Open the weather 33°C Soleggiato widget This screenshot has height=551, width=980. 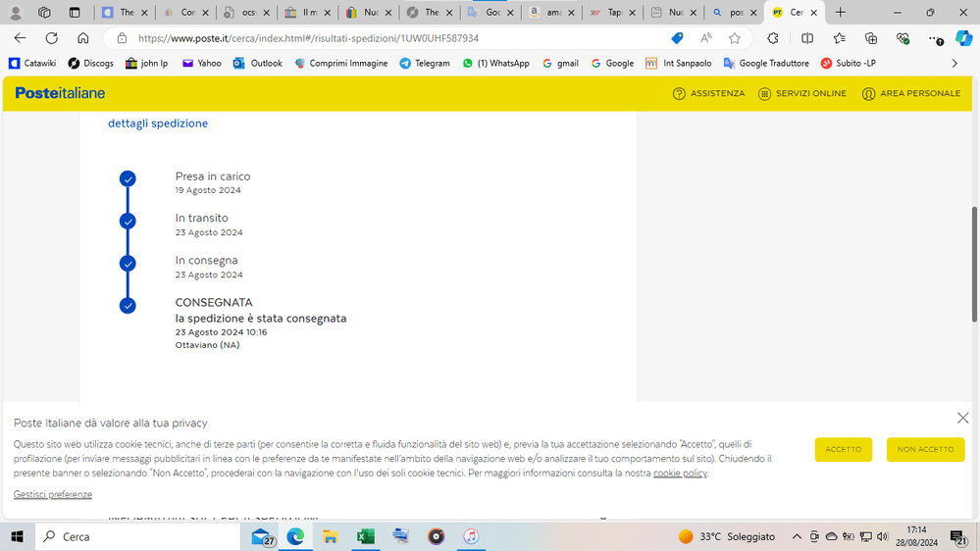pos(726,536)
